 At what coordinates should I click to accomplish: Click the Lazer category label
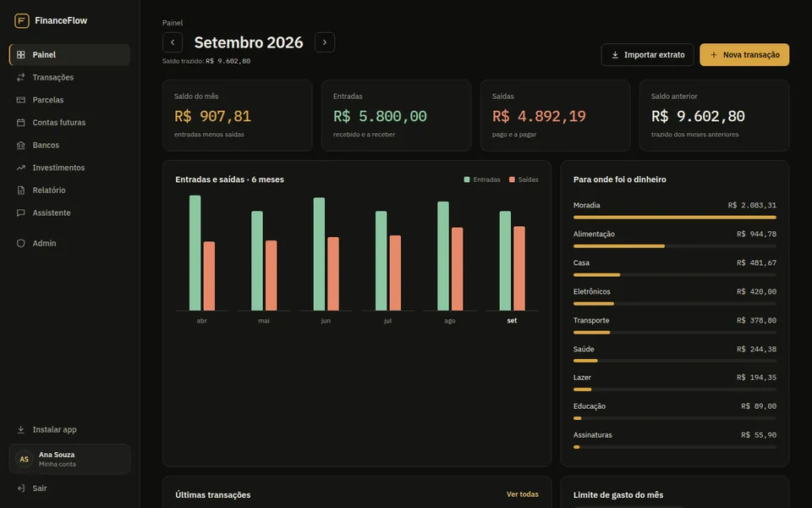582,378
